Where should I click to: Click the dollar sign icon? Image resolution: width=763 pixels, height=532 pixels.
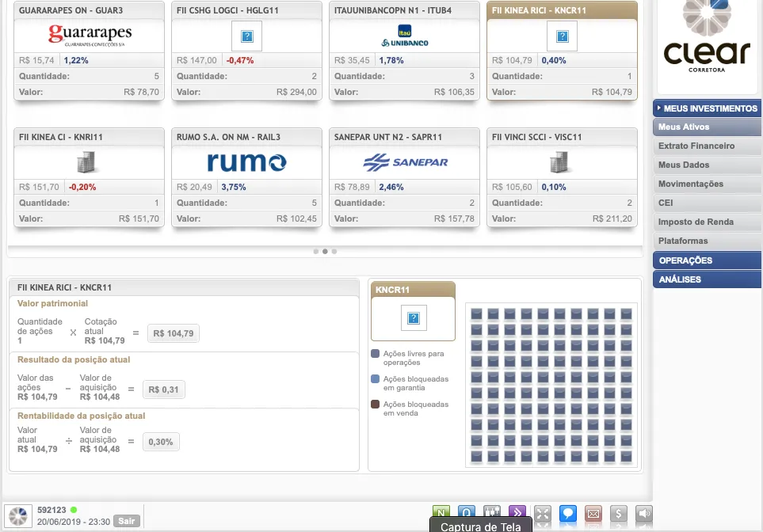(x=619, y=513)
